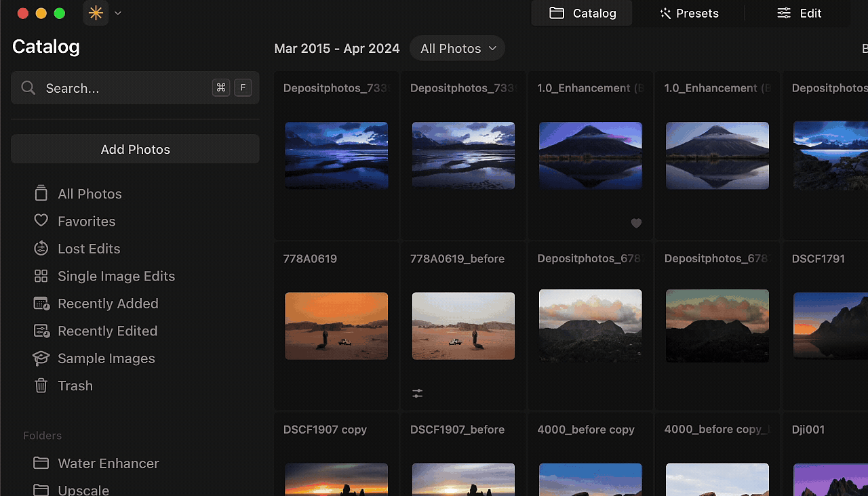Image resolution: width=868 pixels, height=496 pixels.
Task: Click the Favorites heart icon
Action: pos(41,221)
